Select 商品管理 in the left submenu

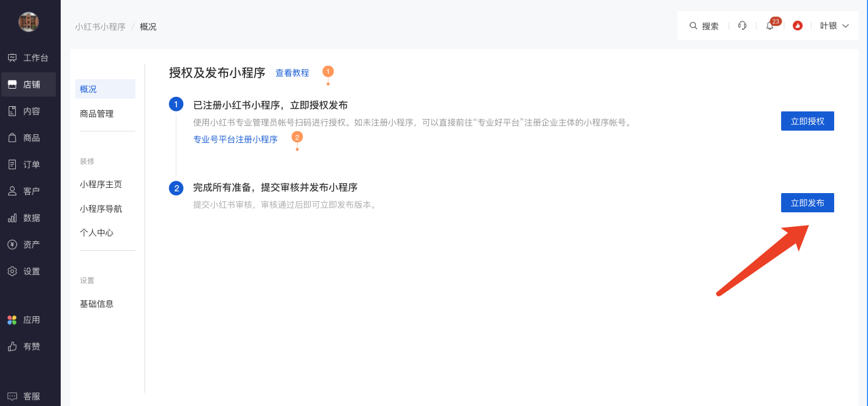[x=97, y=114]
